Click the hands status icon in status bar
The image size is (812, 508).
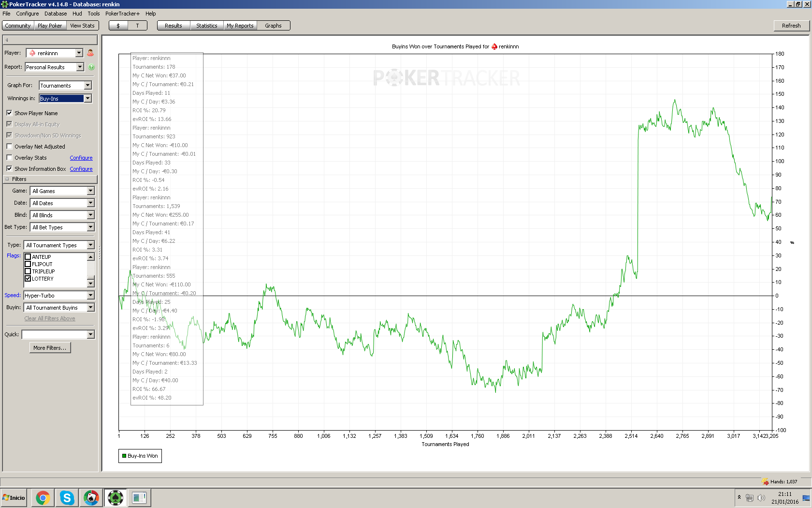pyautogui.click(x=766, y=481)
